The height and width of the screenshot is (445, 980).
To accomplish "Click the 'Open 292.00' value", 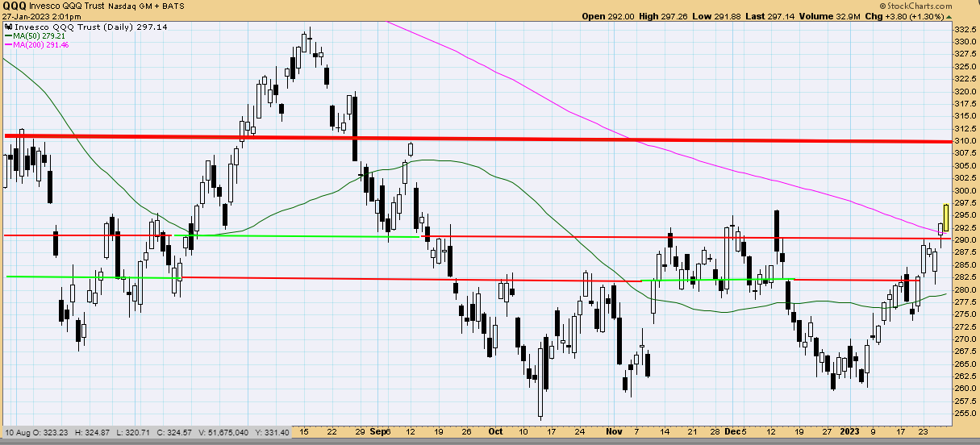I will pos(607,15).
